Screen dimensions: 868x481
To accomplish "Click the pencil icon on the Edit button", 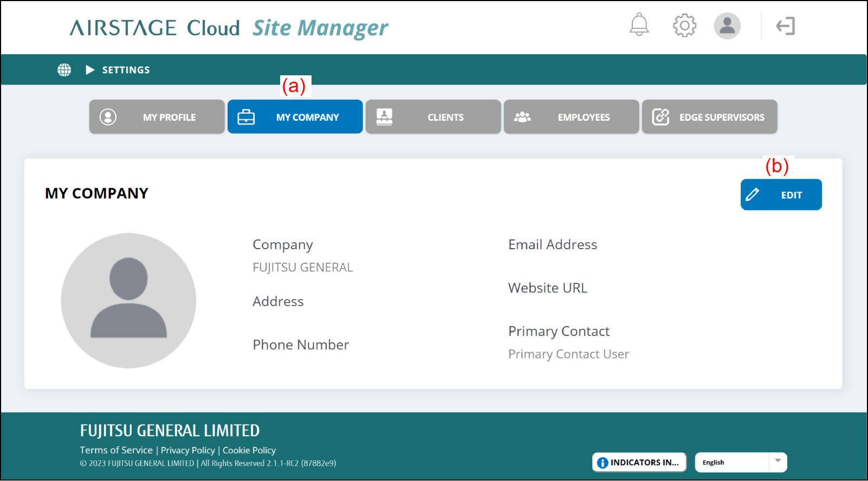I will click(x=753, y=194).
